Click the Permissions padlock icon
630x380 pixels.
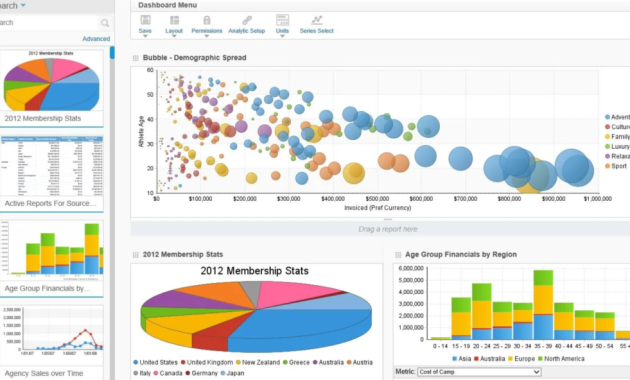click(207, 20)
